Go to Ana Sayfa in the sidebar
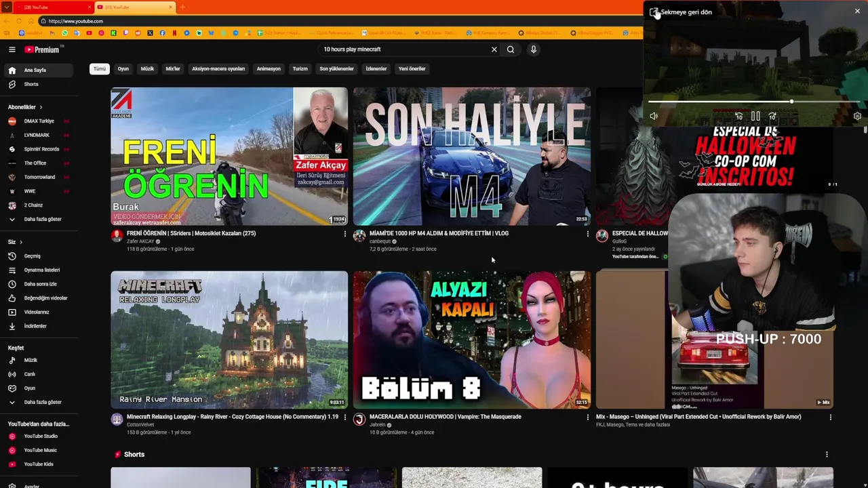This screenshot has height=488, width=868. [39, 70]
